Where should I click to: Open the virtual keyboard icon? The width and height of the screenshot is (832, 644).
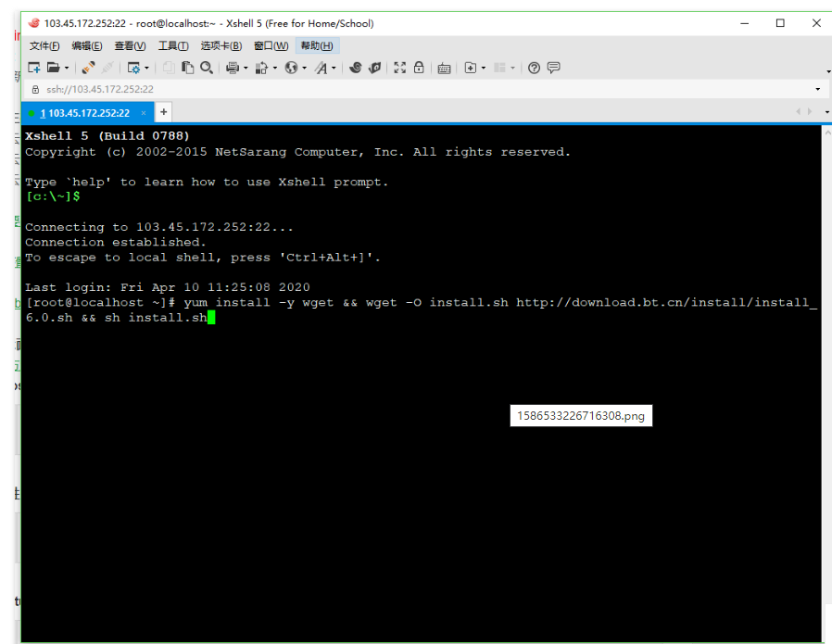[x=444, y=68]
